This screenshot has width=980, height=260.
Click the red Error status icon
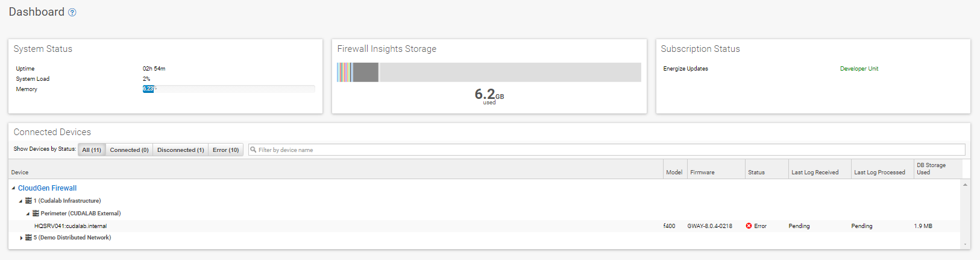[749, 226]
